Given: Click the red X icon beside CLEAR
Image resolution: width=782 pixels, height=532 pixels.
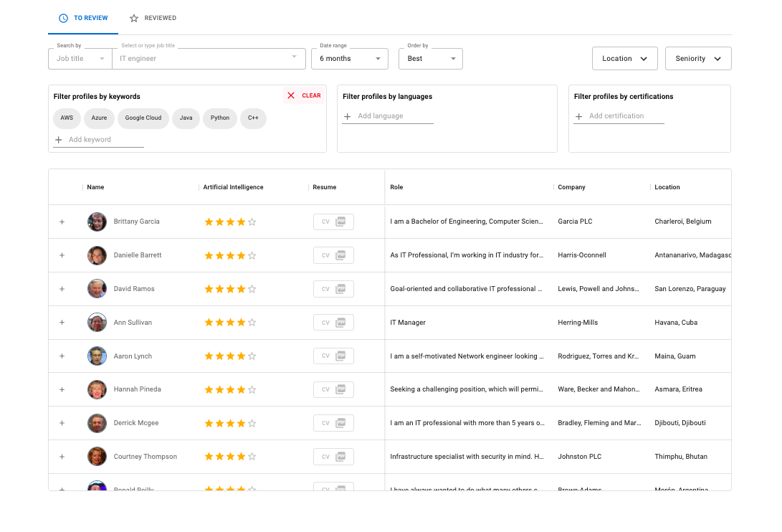Looking at the screenshot, I should click(x=290, y=95).
